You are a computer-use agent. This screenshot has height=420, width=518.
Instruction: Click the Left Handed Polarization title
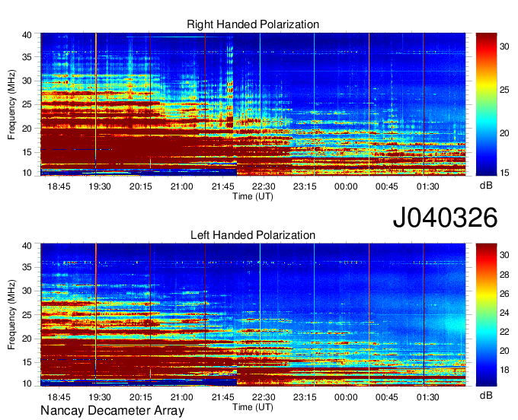point(253,235)
